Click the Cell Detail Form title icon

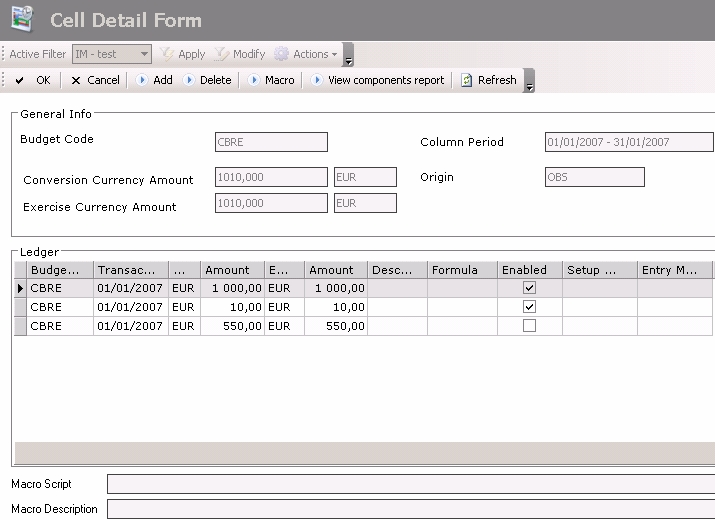pyautogui.click(x=22, y=19)
